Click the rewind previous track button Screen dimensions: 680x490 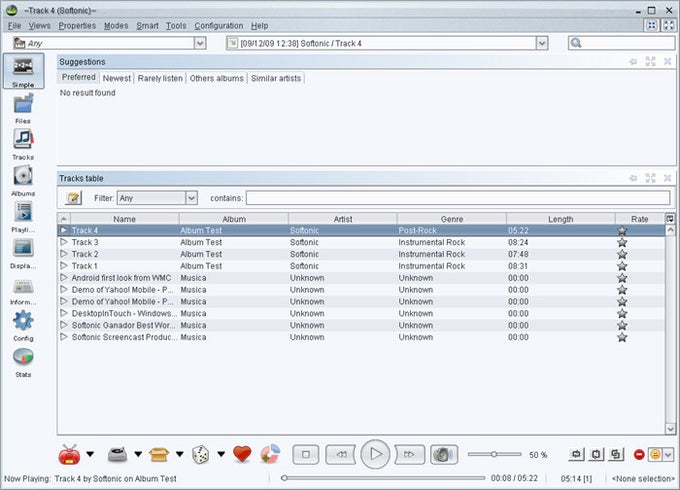pos(341,454)
